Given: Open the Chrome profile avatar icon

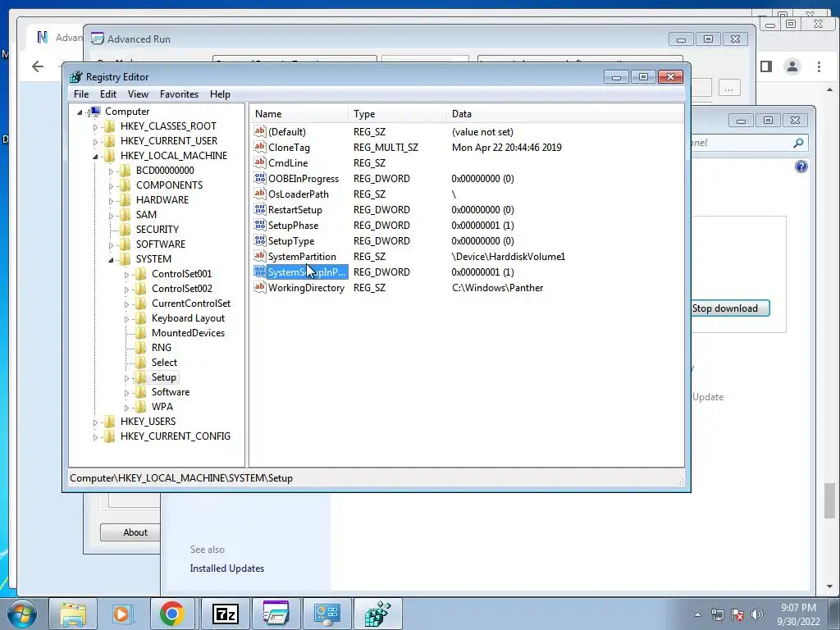Looking at the screenshot, I should click(792, 66).
